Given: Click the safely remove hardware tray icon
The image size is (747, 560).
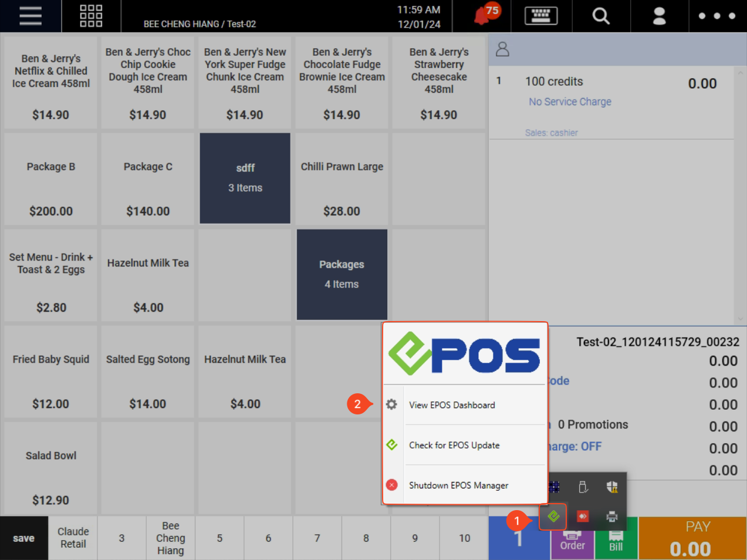Looking at the screenshot, I should (583, 487).
